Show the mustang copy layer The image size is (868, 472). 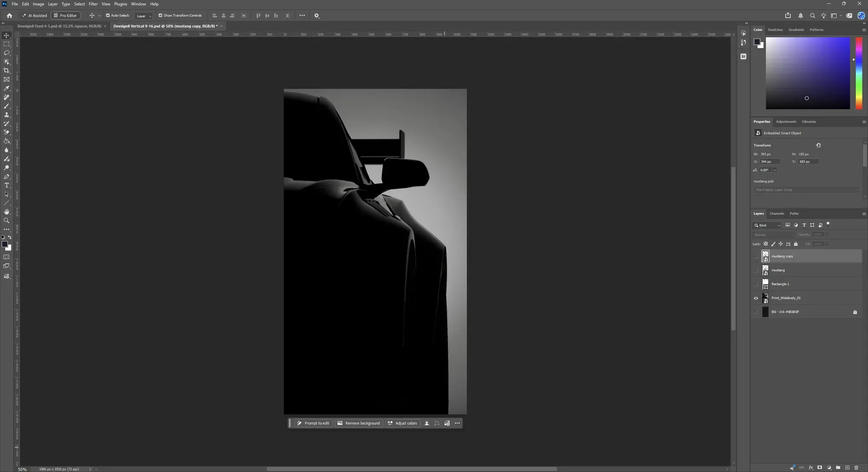coord(756,256)
